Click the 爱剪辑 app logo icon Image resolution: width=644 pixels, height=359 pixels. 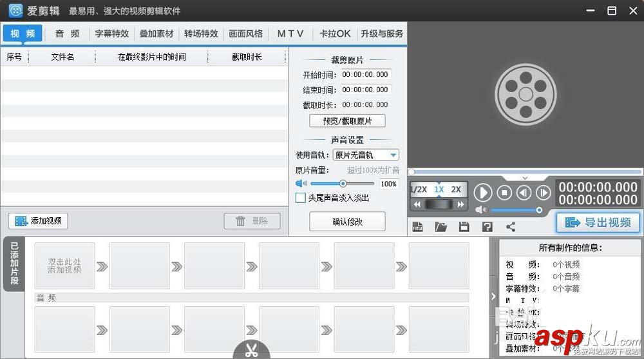coord(15,11)
